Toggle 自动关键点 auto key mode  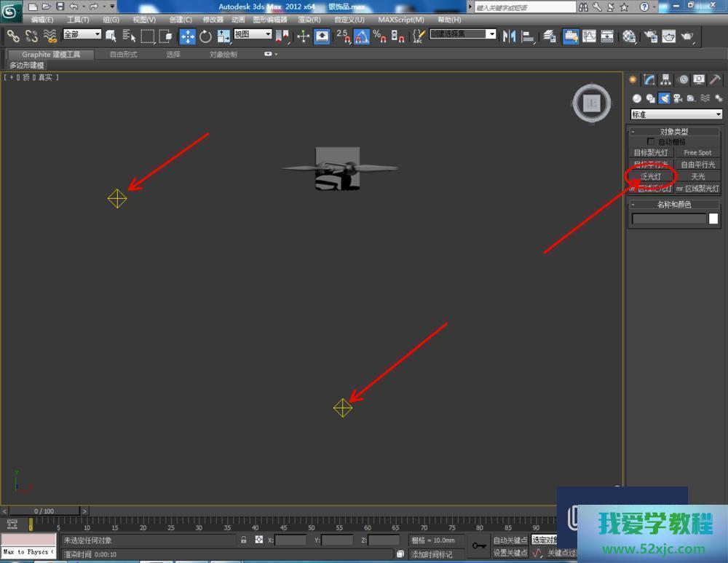point(510,540)
